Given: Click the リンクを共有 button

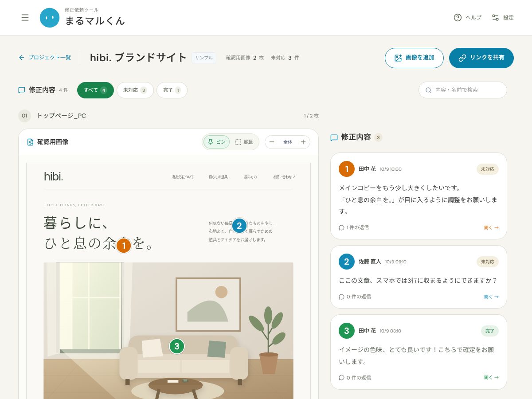Looking at the screenshot, I should click(x=481, y=58).
